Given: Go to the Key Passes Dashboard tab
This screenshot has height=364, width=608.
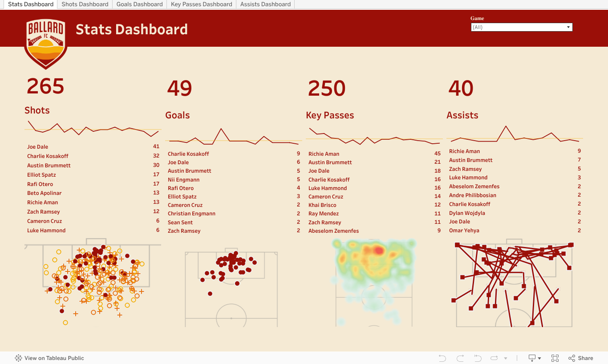Looking at the screenshot, I should coord(201,4).
